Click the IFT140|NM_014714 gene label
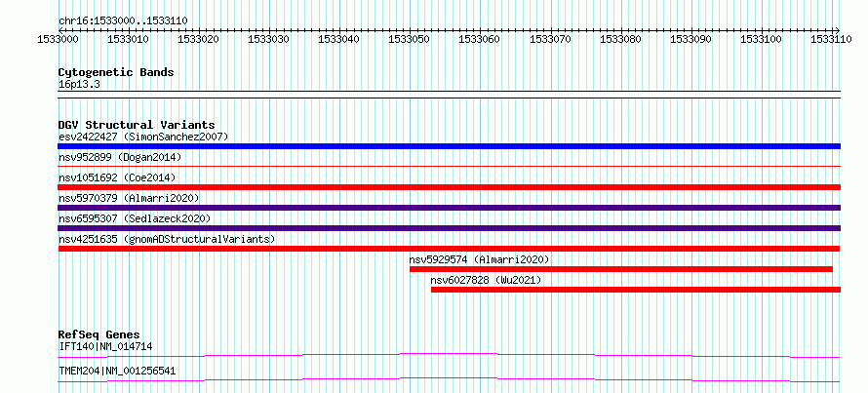 [105, 346]
